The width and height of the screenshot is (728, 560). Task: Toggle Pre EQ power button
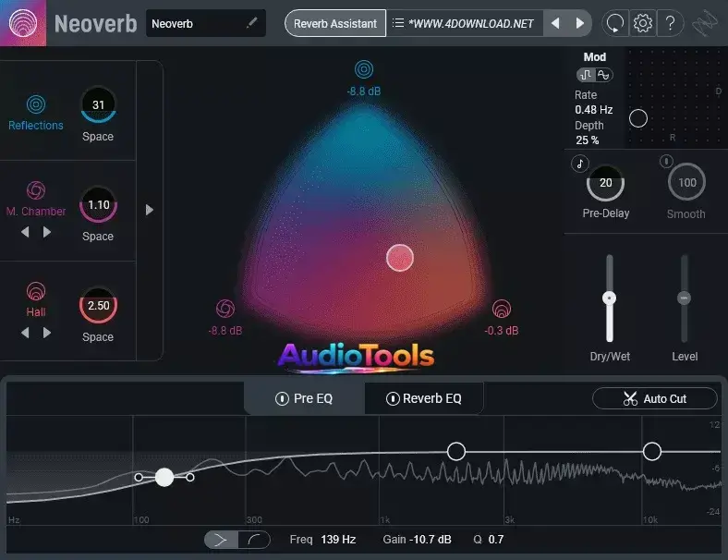pos(282,398)
